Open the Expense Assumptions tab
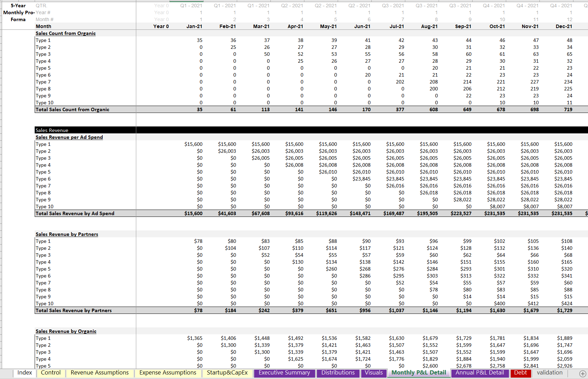 168,373
